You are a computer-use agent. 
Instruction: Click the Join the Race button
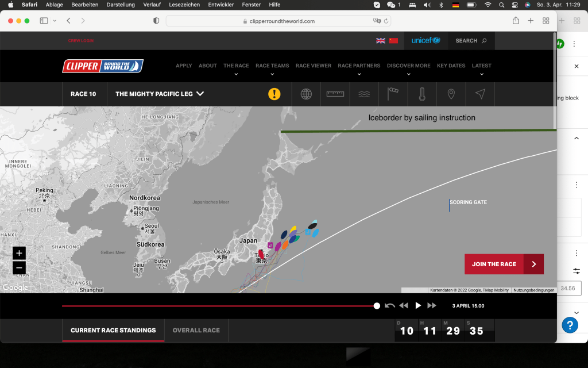pyautogui.click(x=504, y=264)
